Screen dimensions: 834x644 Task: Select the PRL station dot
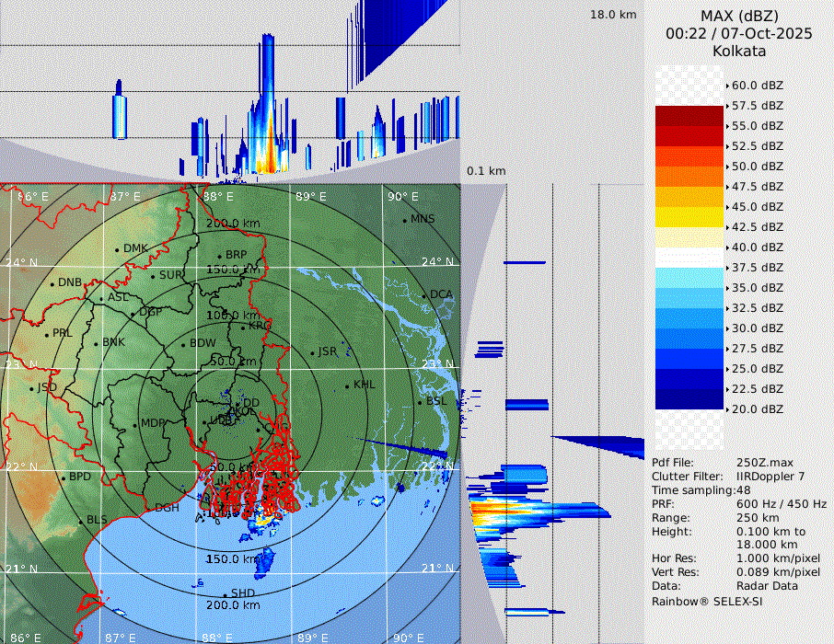46,334
